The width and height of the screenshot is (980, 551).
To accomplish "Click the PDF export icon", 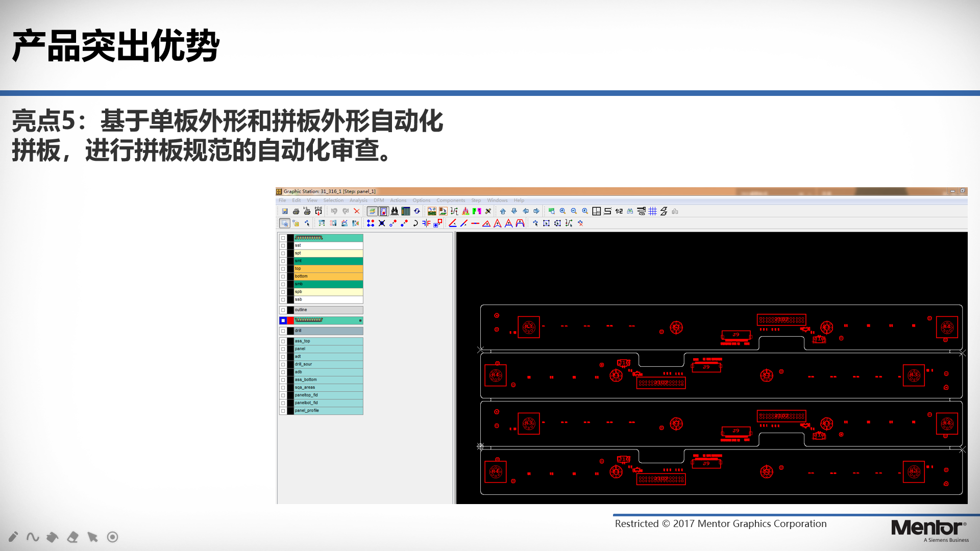I will pyautogui.click(x=318, y=211).
